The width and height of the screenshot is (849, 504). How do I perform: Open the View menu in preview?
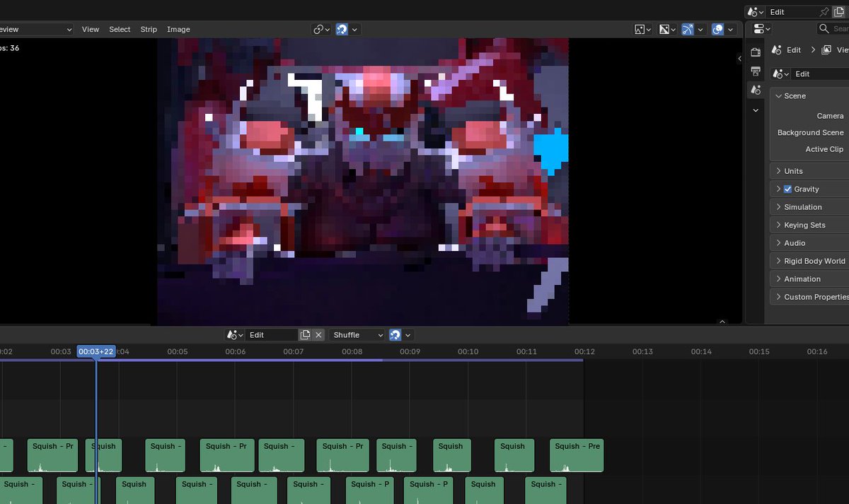click(x=91, y=30)
